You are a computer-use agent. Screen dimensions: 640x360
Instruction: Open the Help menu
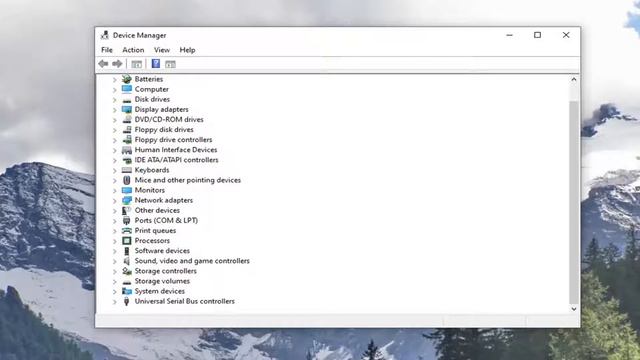[187, 50]
